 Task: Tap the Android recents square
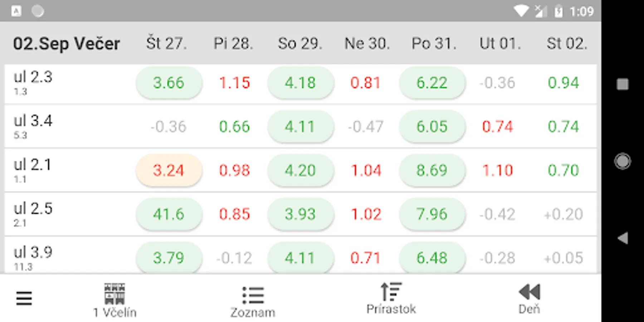(623, 84)
